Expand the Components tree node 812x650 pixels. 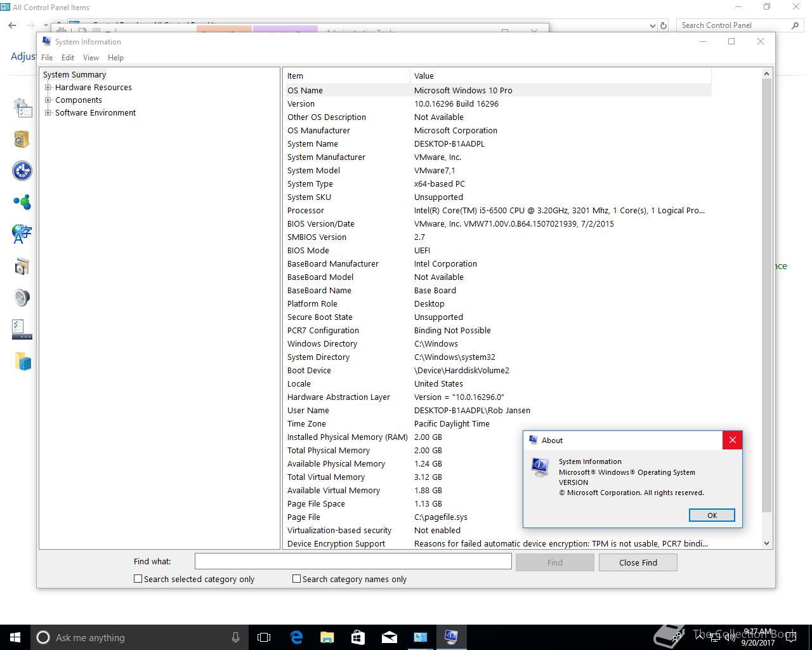click(48, 100)
